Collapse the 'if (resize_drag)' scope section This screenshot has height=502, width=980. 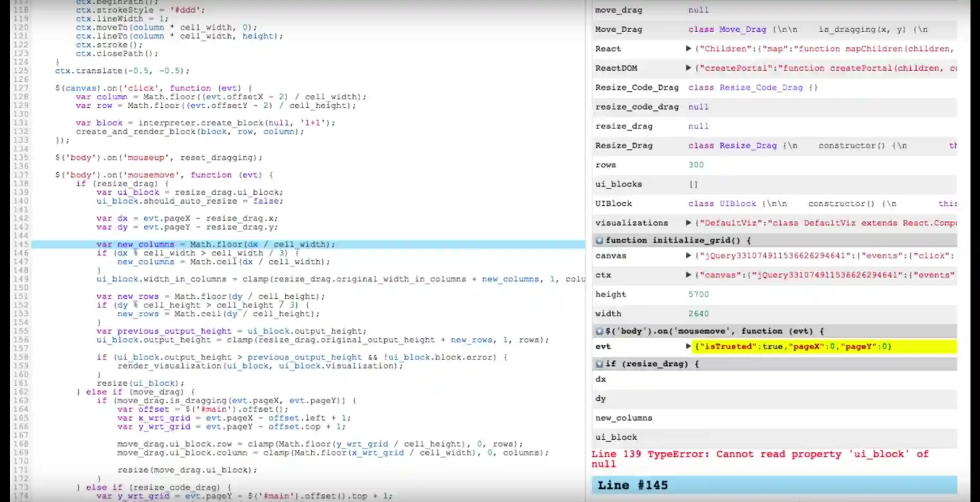point(599,364)
